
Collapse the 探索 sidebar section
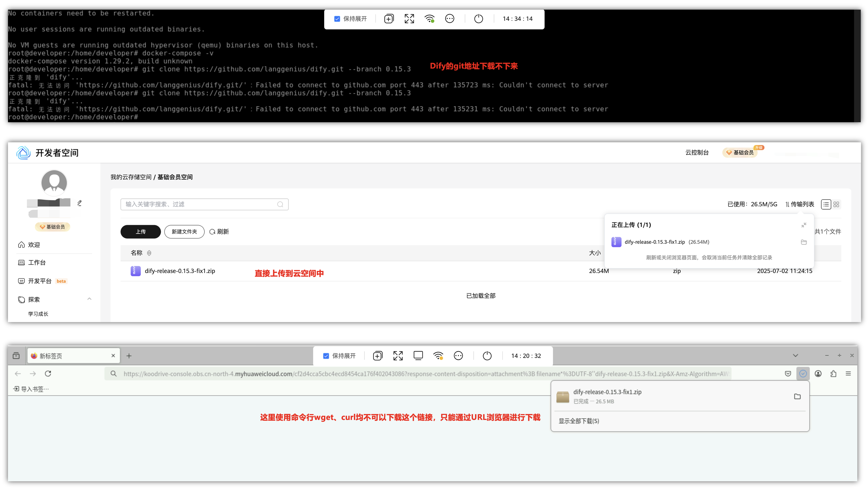[x=89, y=299]
